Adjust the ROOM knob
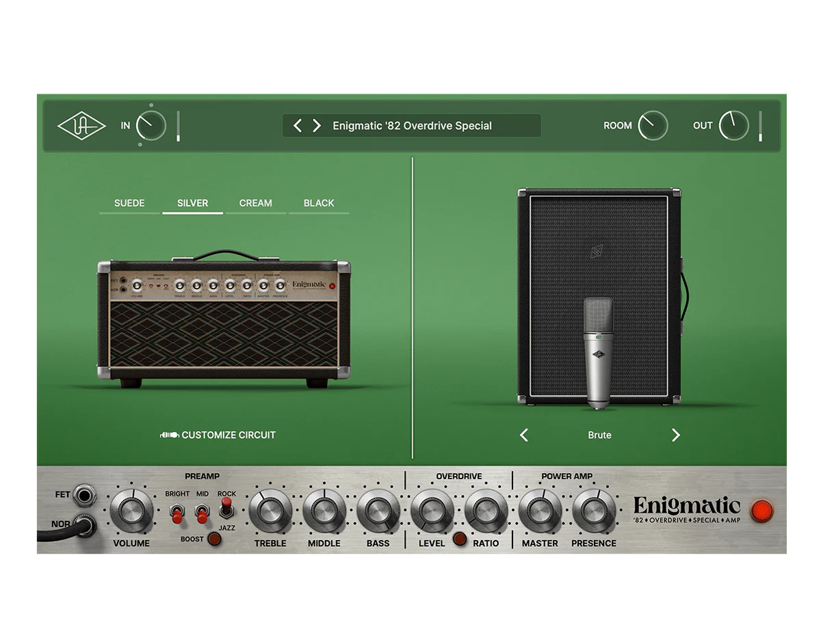Image resolution: width=821 pixels, height=644 pixels. tap(653, 126)
